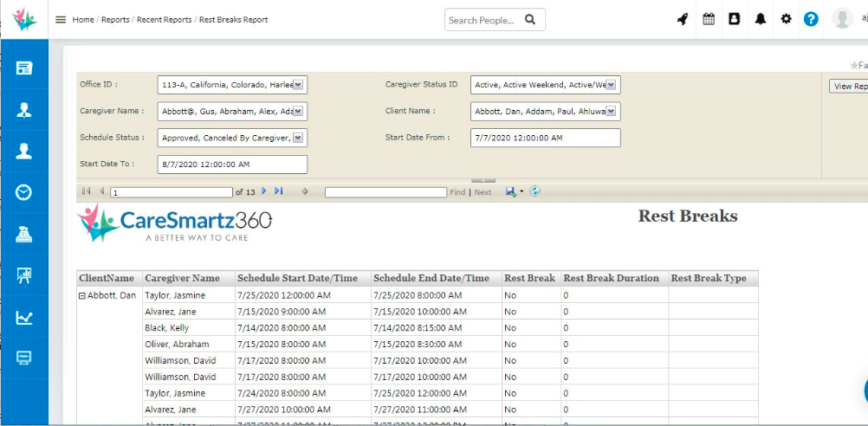Click the View Report button
868x426 pixels.
pos(848,87)
